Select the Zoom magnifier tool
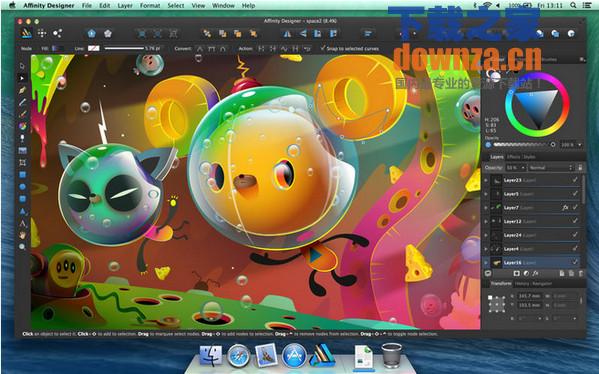Screen dimensions: 599x374 click(x=22, y=247)
